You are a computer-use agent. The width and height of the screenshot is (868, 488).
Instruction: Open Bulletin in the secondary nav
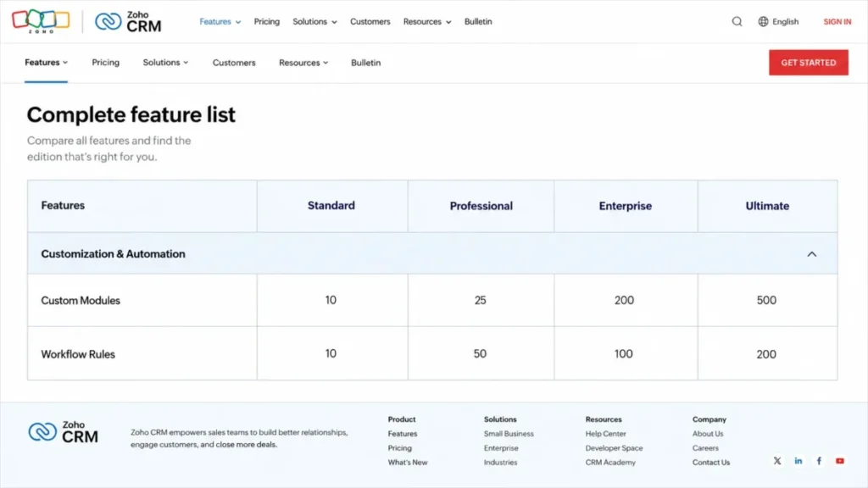point(366,63)
